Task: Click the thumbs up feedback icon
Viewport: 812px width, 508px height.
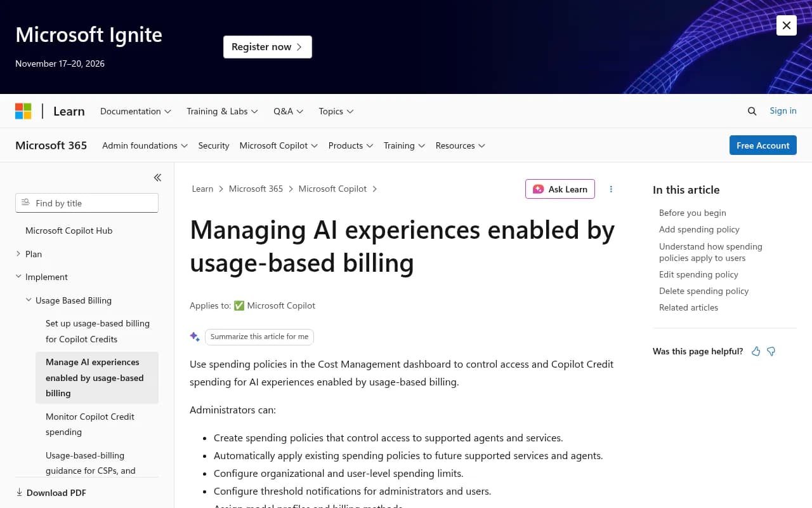Action: 756,351
